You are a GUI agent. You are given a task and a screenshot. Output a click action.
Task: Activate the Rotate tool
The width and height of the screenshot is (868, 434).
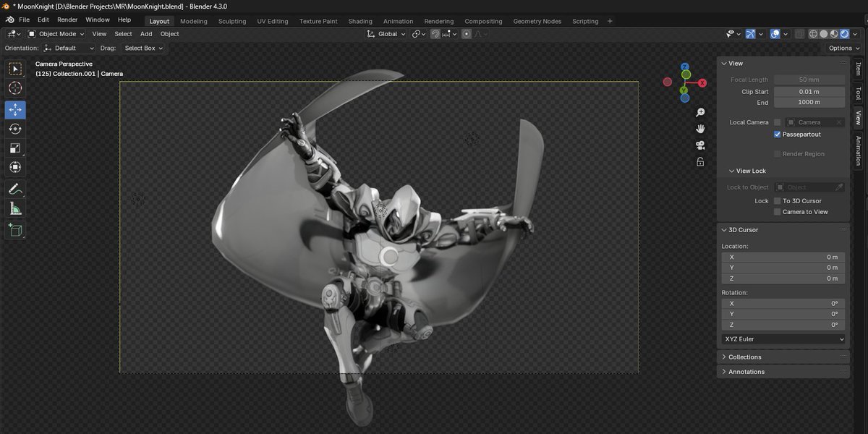coord(15,129)
